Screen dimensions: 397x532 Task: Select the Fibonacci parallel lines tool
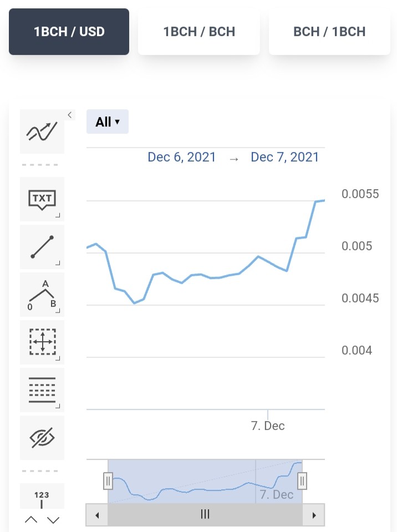42,390
